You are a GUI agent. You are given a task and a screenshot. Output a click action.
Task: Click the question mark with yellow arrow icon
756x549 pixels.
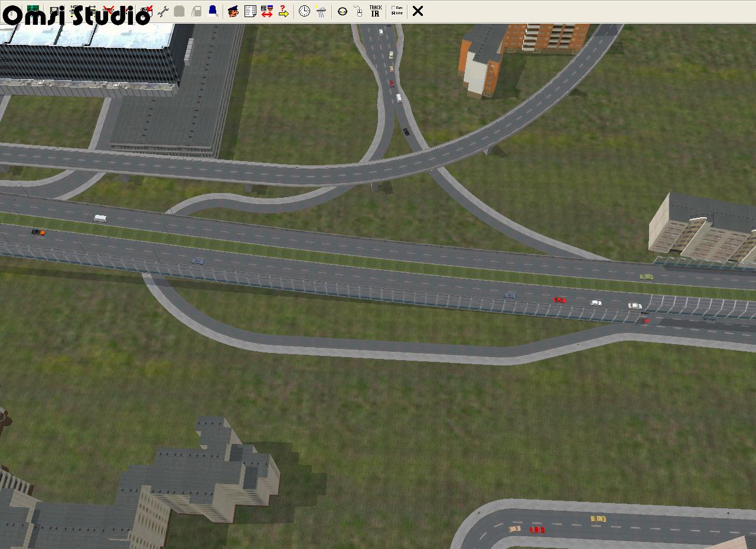coord(283,11)
